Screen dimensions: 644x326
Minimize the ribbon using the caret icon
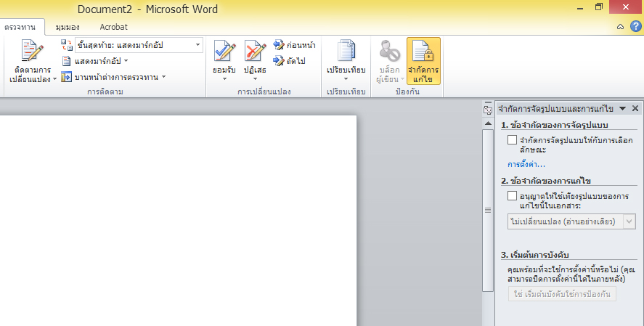[x=620, y=27]
